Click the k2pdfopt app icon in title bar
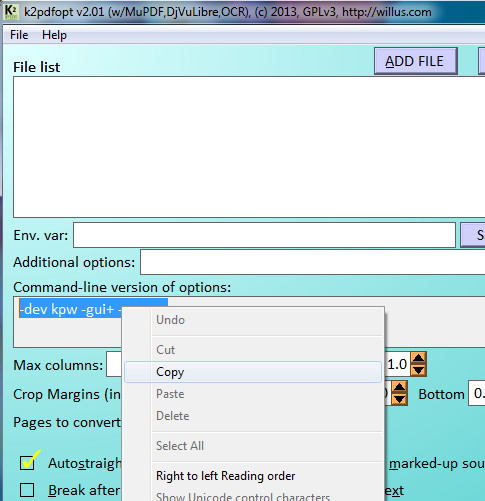The image size is (485, 501). (11, 11)
